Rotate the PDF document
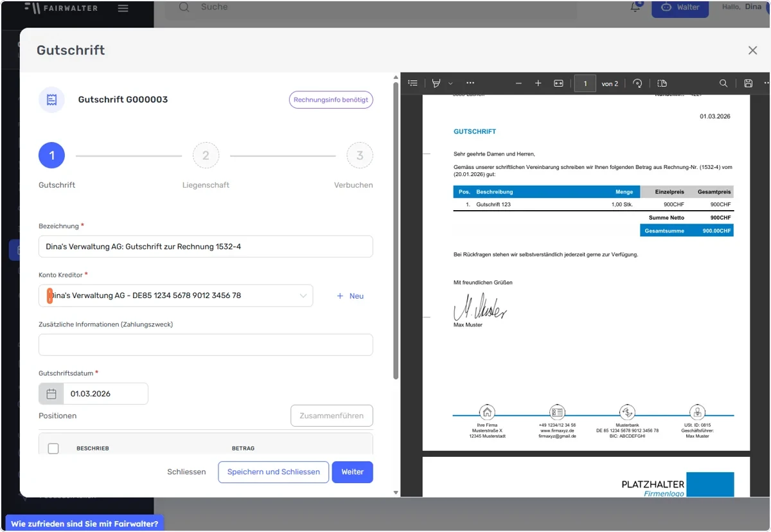Image resolution: width=771 pixels, height=532 pixels. tap(637, 84)
